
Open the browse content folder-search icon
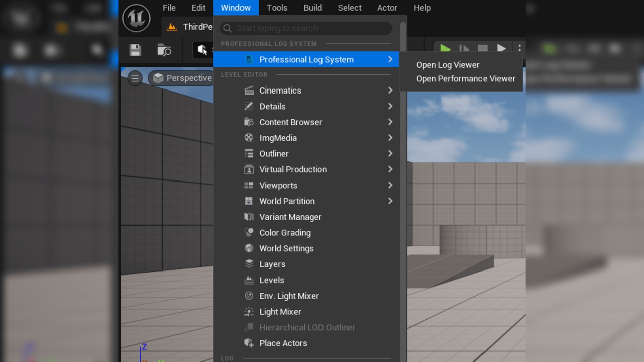click(164, 50)
